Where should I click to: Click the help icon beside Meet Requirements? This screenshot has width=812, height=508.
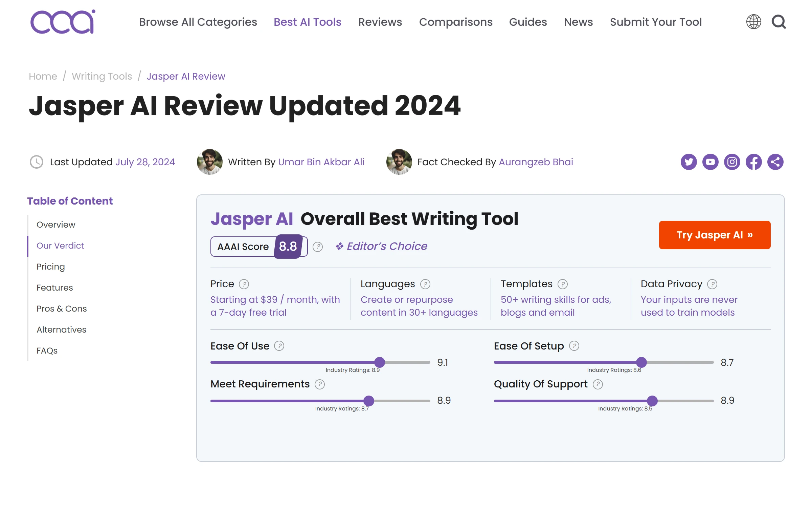coord(320,384)
